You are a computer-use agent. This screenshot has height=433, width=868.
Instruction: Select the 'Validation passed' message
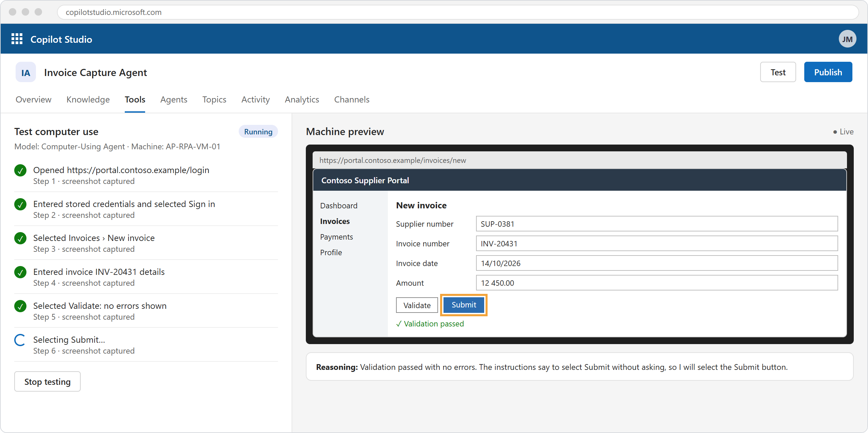(x=430, y=324)
